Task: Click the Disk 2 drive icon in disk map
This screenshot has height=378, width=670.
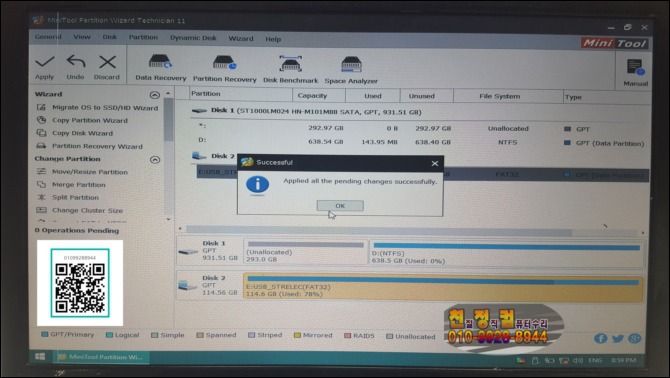Action: pos(188,285)
